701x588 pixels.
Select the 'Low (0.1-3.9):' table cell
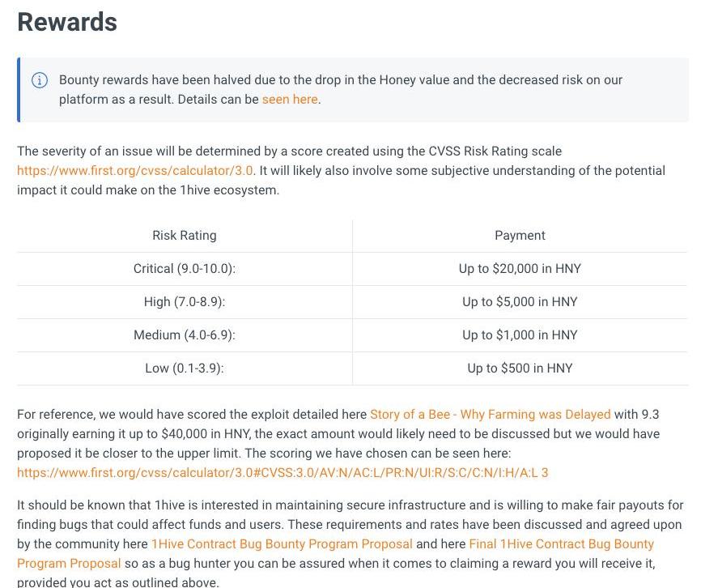coord(185,368)
